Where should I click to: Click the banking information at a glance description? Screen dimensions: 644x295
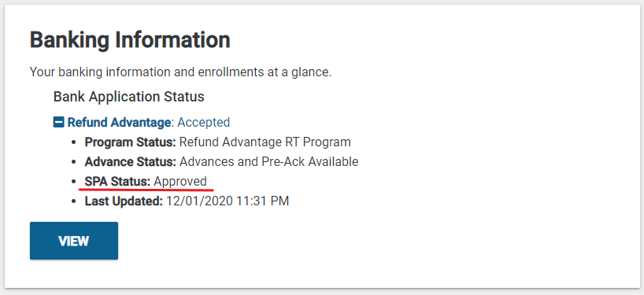[x=181, y=72]
